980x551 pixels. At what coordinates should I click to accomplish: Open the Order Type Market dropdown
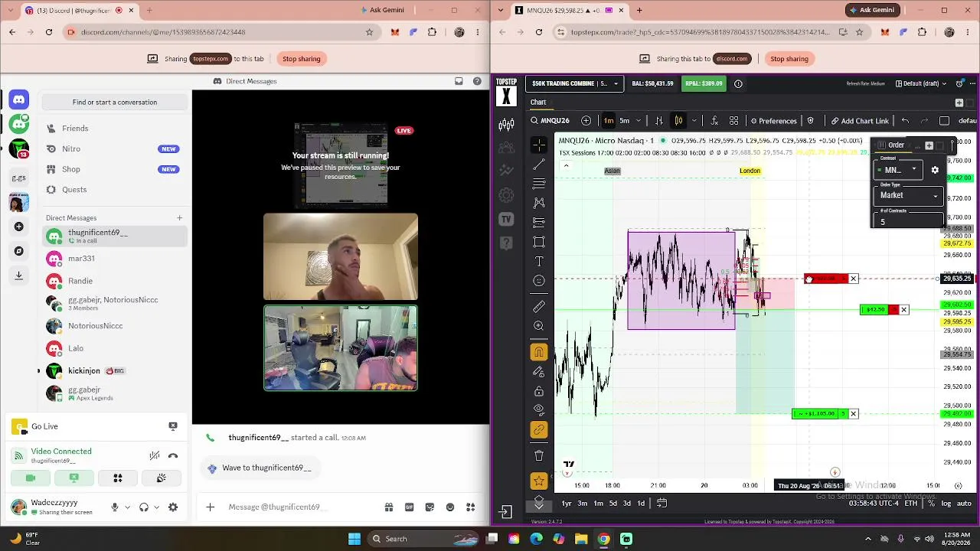(910, 196)
